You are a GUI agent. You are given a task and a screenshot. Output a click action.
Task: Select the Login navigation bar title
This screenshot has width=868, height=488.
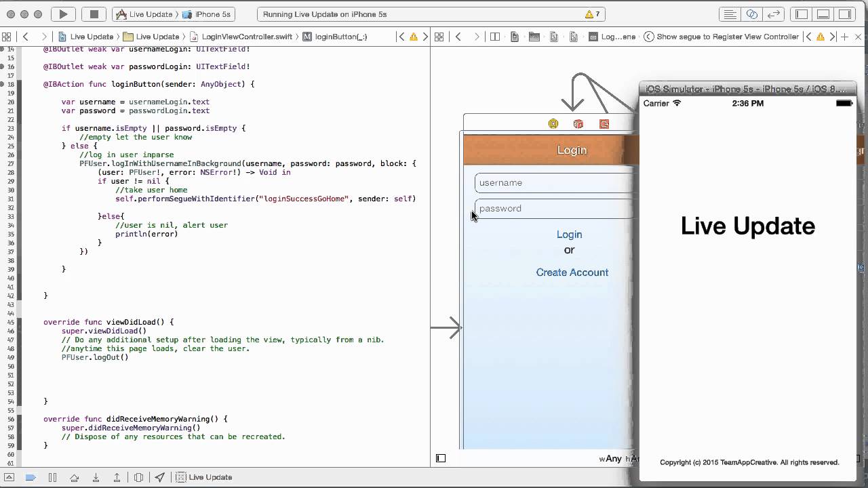[572, 150]
